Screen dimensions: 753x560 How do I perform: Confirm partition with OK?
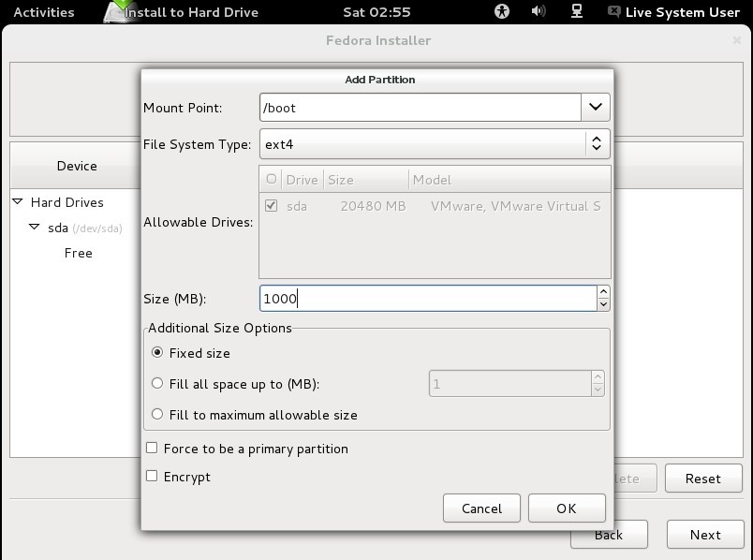(567, 508)
